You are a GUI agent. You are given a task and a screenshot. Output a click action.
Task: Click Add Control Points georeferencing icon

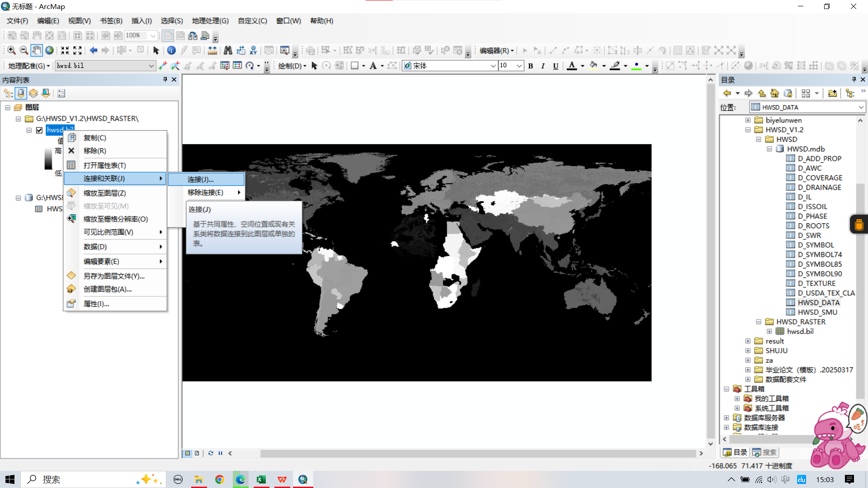[162, 66]
